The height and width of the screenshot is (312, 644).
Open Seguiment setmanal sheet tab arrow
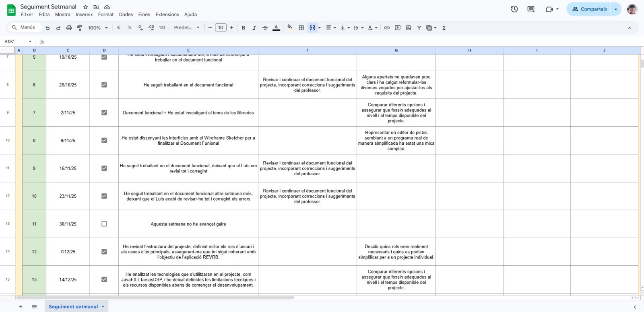tap(103, 307)
